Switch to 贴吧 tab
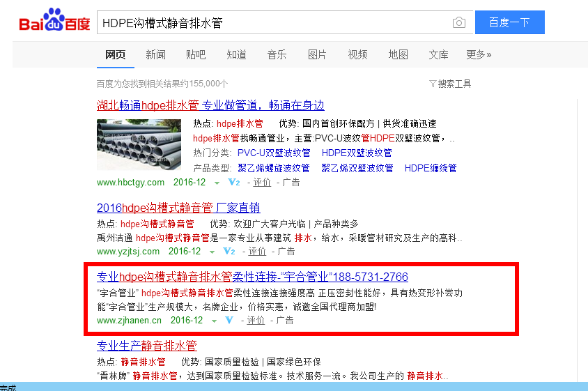 [196, 55]
